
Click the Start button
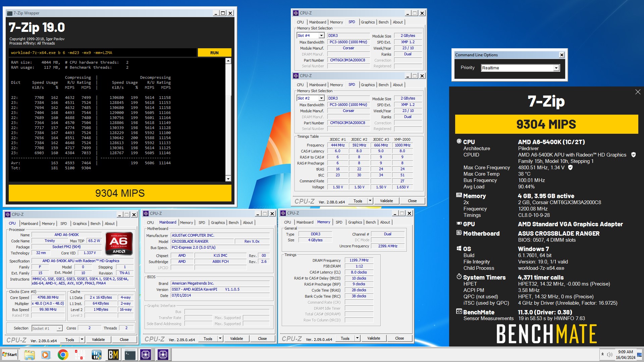click(x=10, y=355)
